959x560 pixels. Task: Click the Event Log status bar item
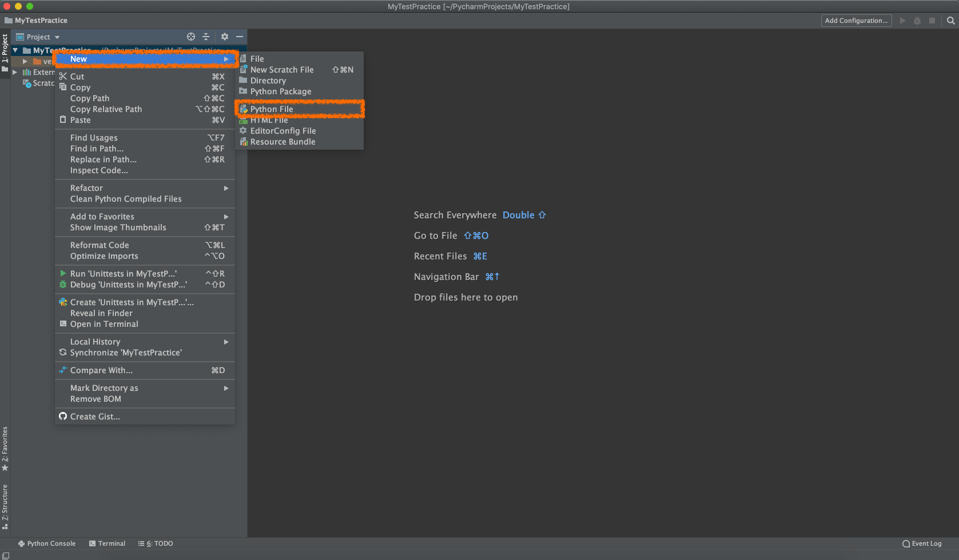tap(922, 543)
